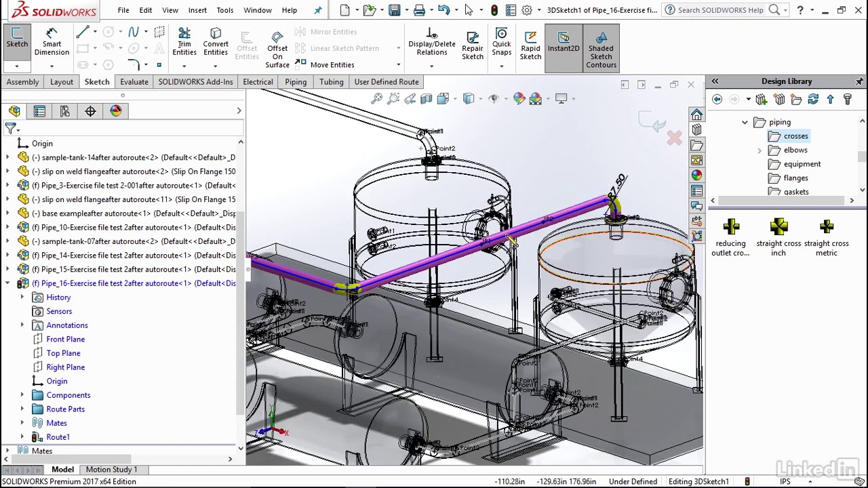This screenshot has width=868, height=488.
Task: Select the Line sketch tool
Action: pyautogui.click(x=83, y=32)
